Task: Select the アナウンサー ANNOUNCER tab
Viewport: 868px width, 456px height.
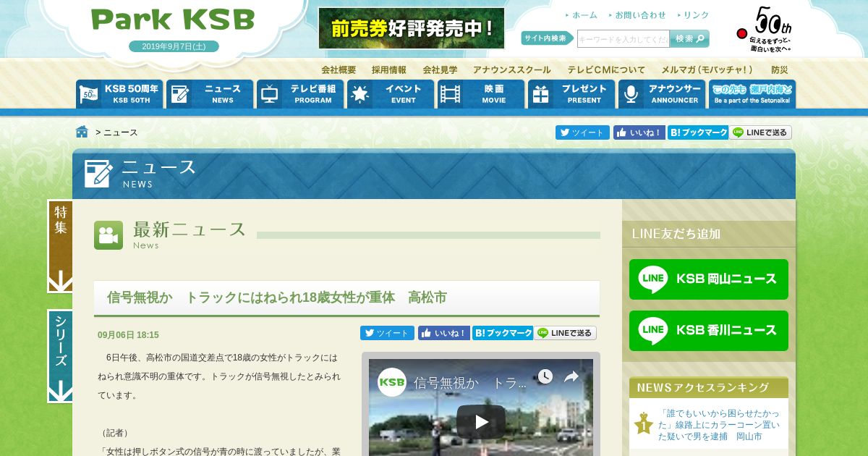Action: point(662,94)
